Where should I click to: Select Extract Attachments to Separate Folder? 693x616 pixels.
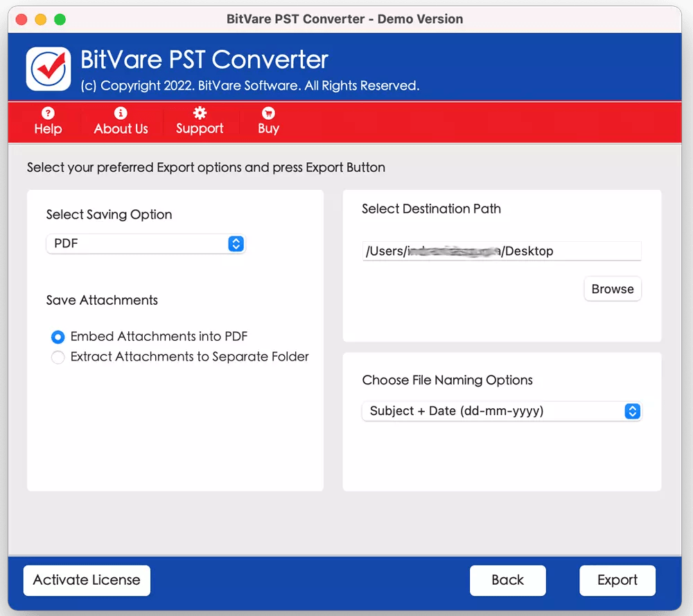tap(58, 357)
